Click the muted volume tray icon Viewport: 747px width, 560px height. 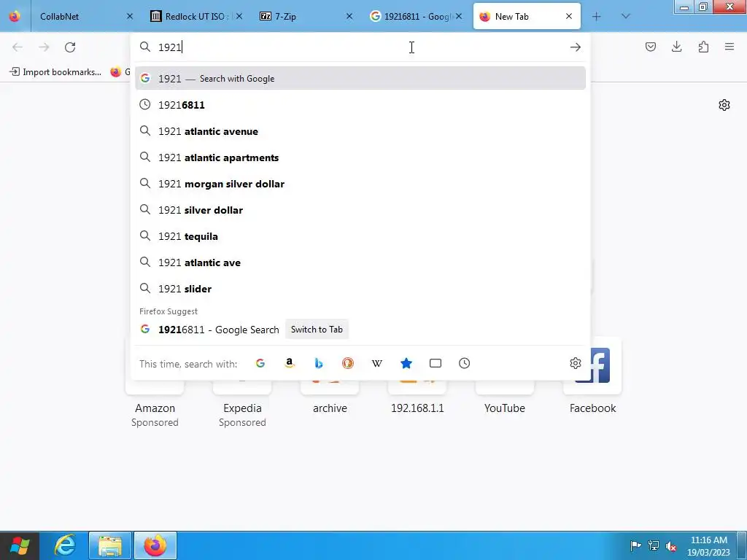click(x=671, y=545)
